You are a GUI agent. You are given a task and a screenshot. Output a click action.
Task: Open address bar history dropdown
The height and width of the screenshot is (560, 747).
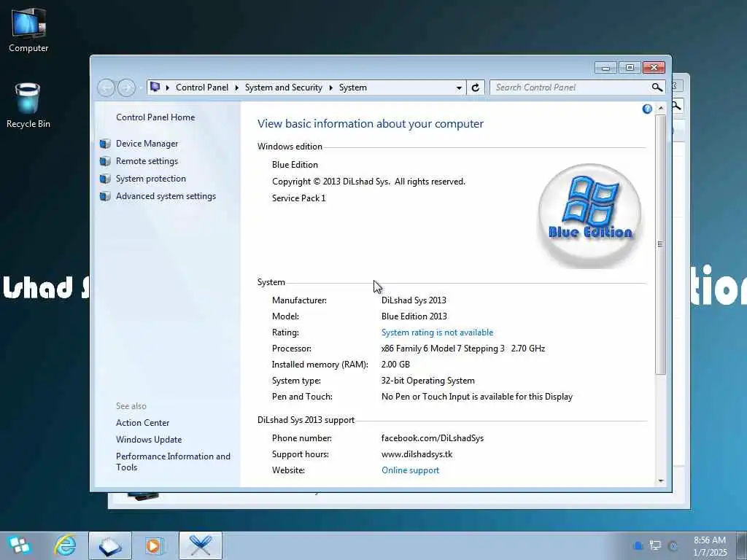(459, 87)
